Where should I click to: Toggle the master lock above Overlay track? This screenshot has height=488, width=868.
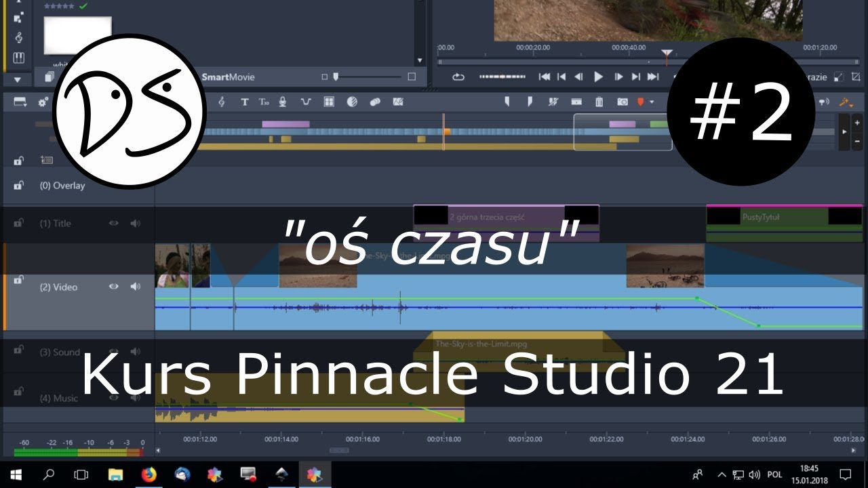(19, 161)
